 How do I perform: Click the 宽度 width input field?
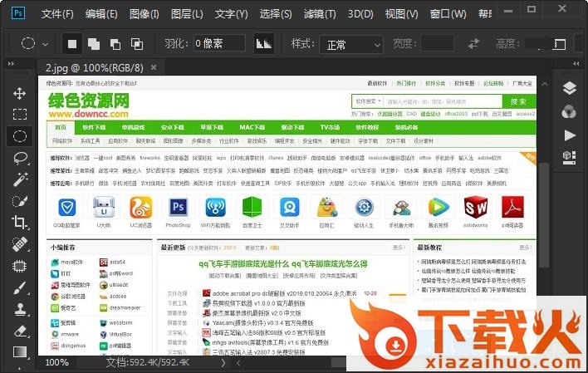pos(437,43)
